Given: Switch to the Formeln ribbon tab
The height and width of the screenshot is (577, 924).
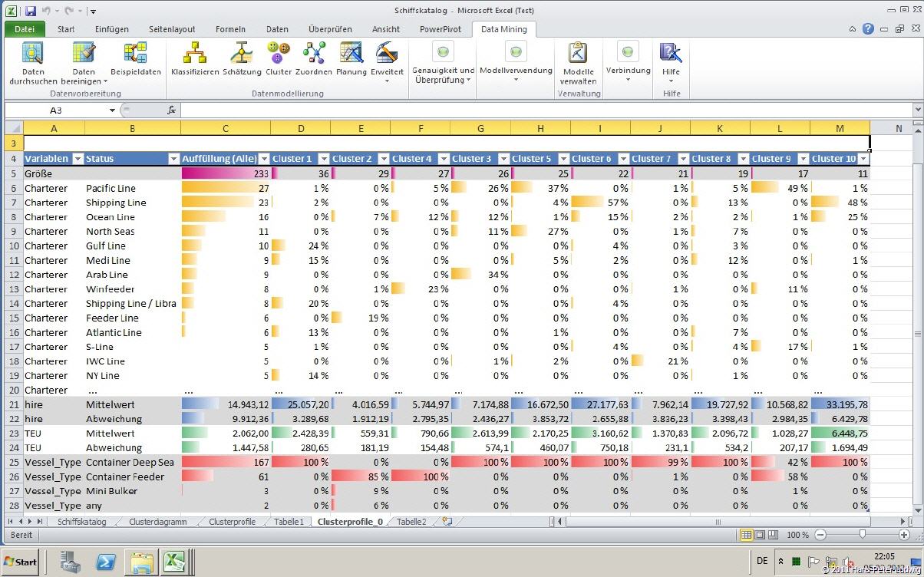Looking at the screenshot, I should pos(230,29).
